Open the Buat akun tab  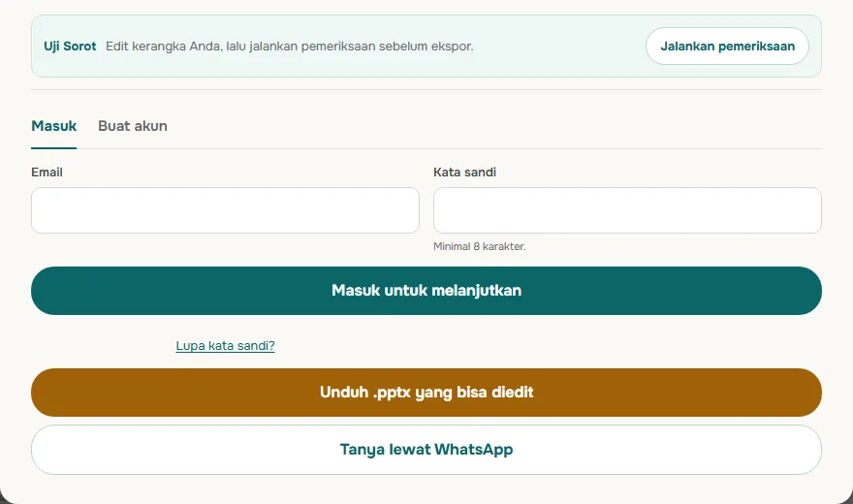pos(133,126)
